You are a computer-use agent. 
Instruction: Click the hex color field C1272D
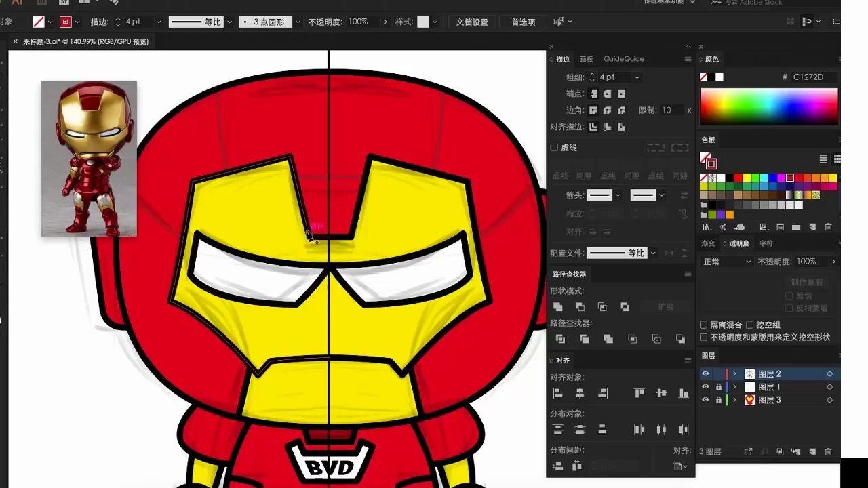click(814, 77)
